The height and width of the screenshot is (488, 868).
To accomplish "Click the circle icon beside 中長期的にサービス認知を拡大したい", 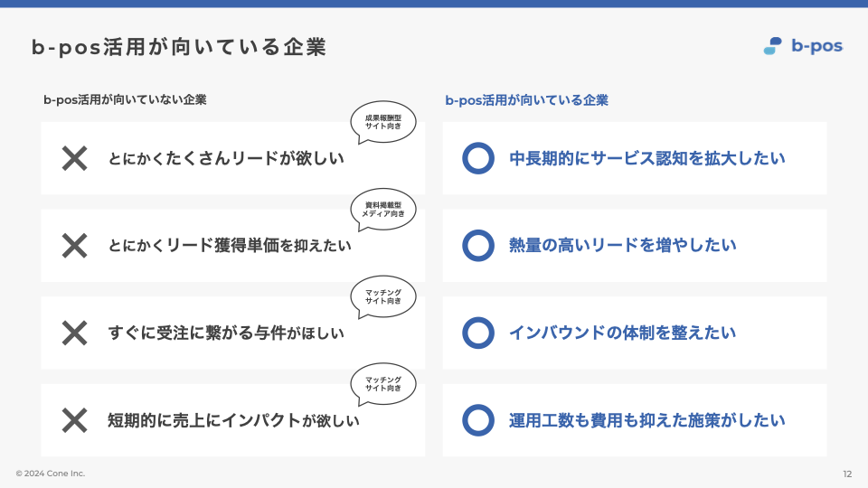I will [x=477, y=159].
